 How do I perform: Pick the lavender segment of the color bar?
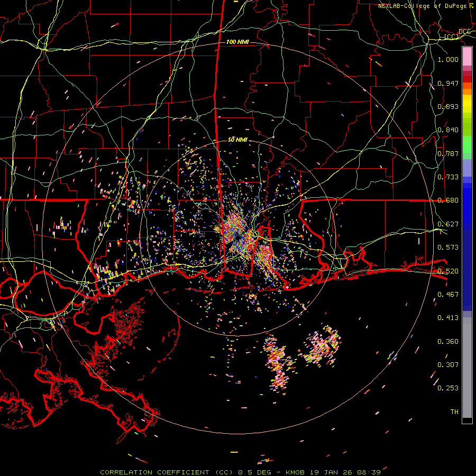point(467,168)
